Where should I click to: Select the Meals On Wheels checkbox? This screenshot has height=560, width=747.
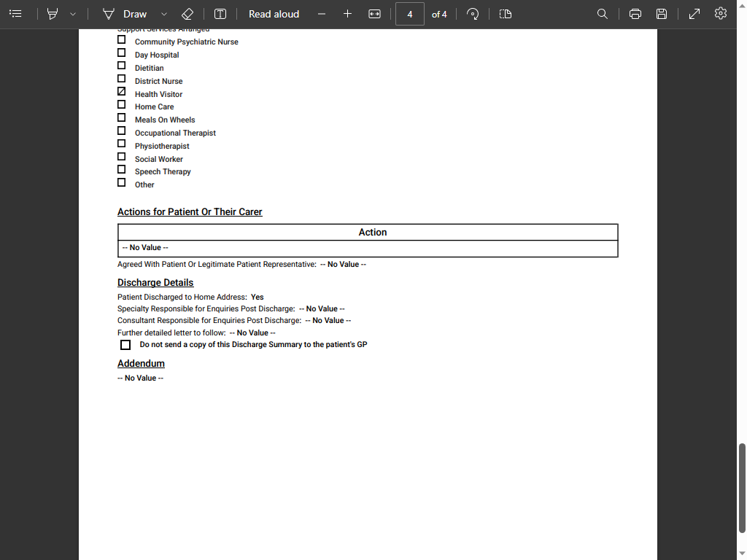click(122, 117)
